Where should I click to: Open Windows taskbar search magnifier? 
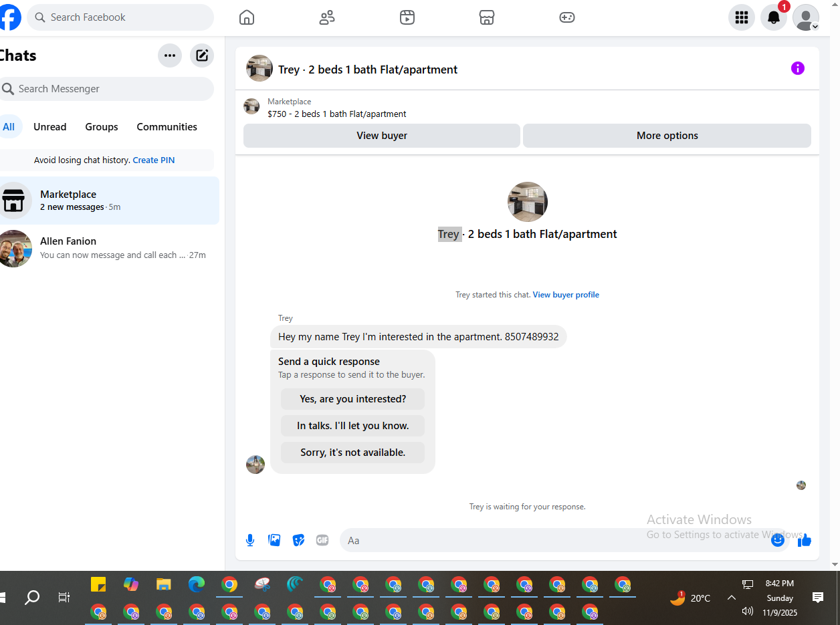click(x=32, y=598)
